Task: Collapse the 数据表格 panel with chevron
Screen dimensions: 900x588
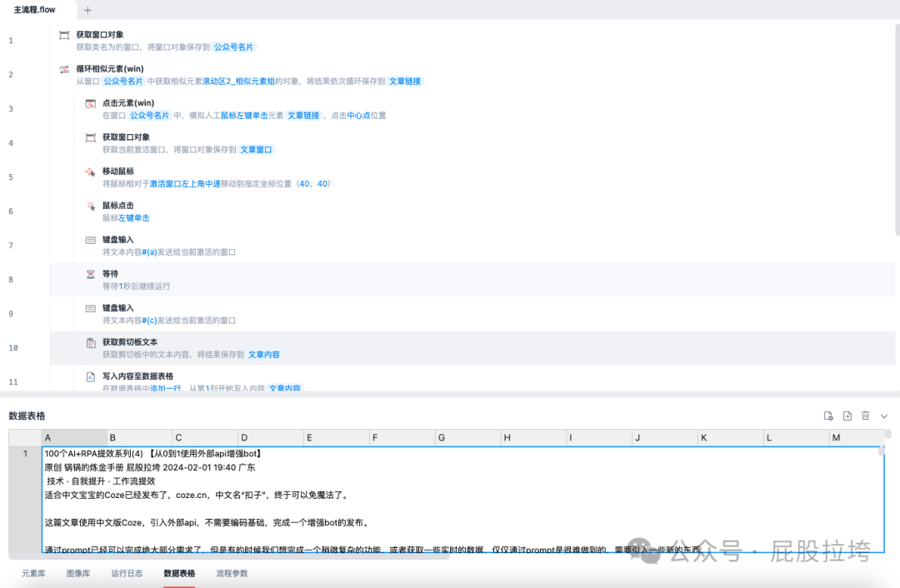Action: [884, 416]
